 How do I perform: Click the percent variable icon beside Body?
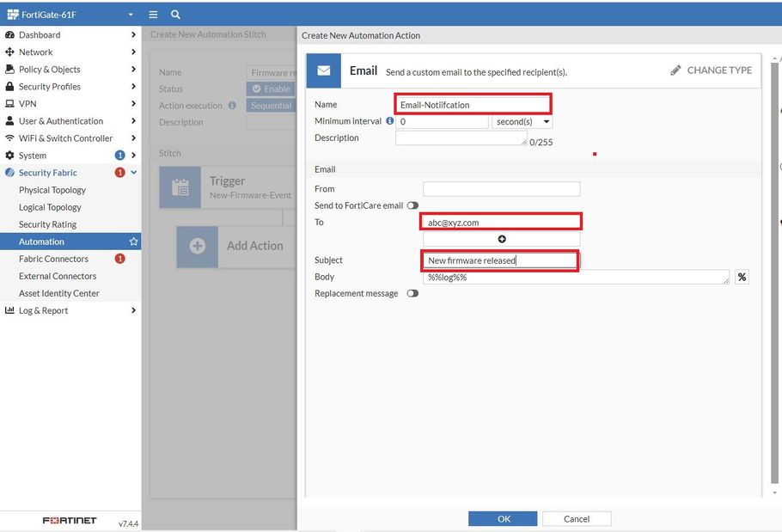tap(742, 277)
